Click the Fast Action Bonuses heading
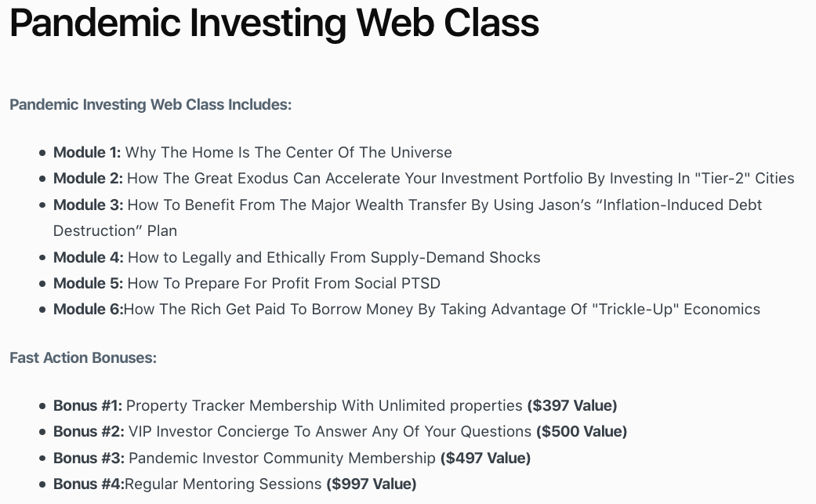The width and height of the screenshot is (816, 504). 83,358
